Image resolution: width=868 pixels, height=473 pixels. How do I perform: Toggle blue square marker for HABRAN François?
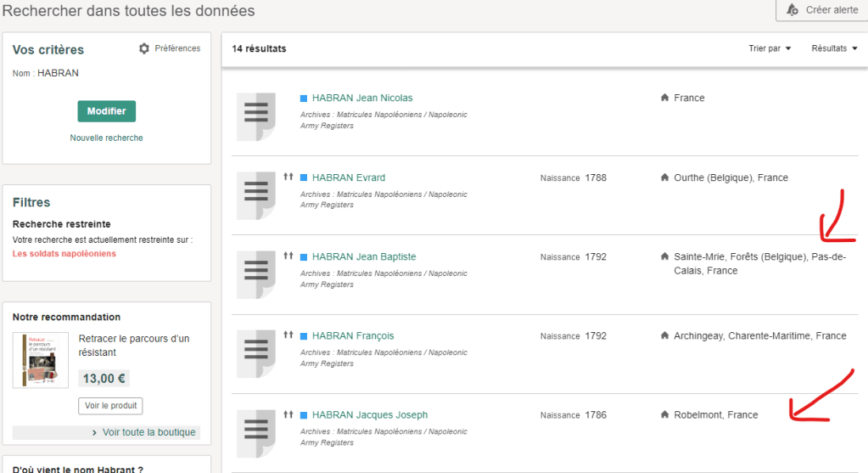(305, 336)
